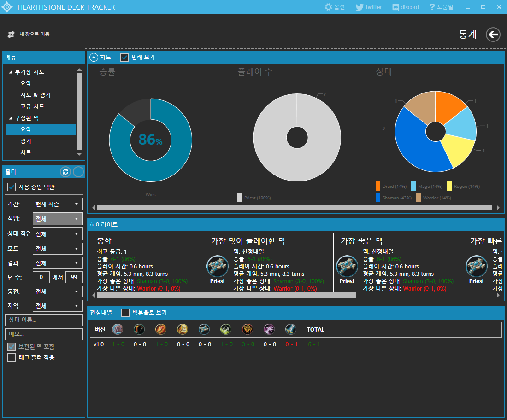This screenshot has width=507, height=420.
Task: Click the Druid legend color swatch
Action: coord(377,186)
